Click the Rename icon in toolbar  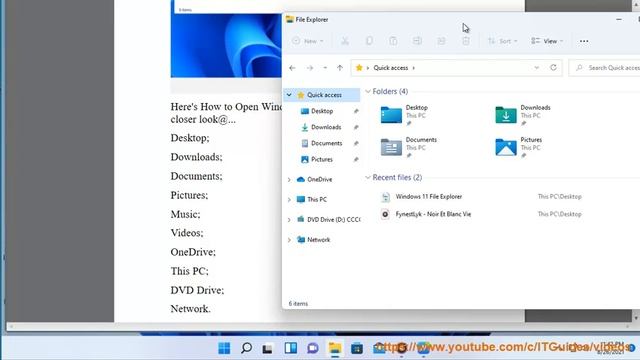point(417,41)
